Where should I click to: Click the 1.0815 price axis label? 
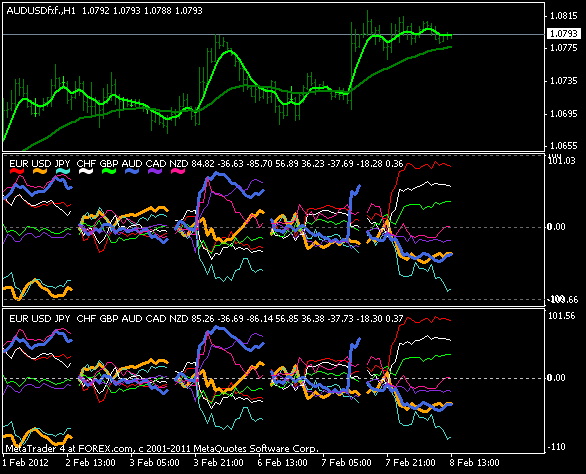(x=564, y=16)
